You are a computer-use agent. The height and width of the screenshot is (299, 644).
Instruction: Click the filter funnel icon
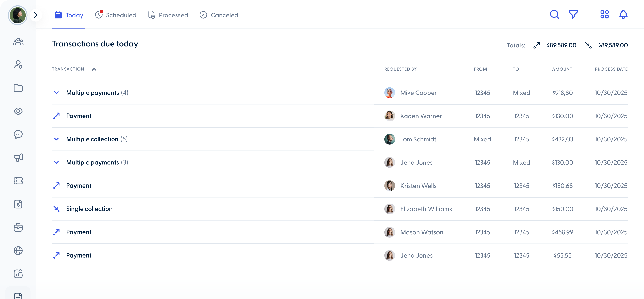tap(573, 14)
